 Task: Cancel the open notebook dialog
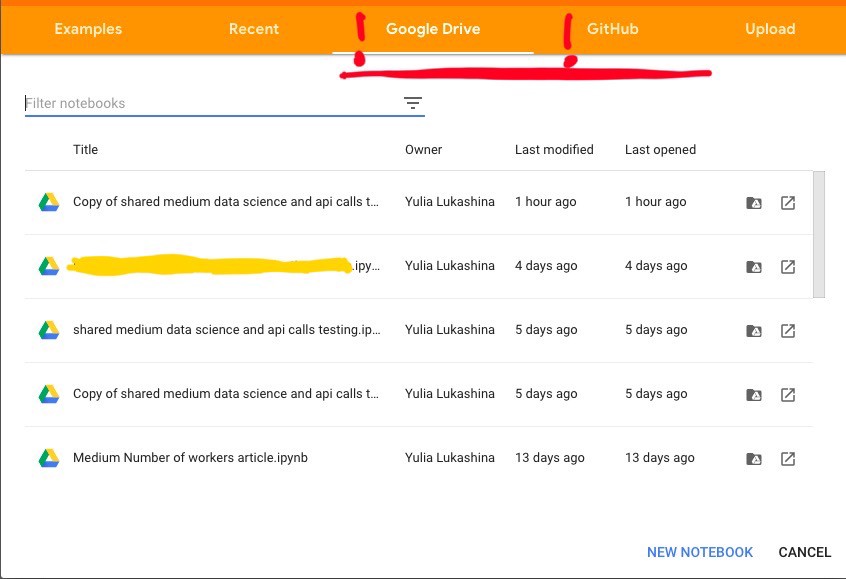[x=804, y=552]
